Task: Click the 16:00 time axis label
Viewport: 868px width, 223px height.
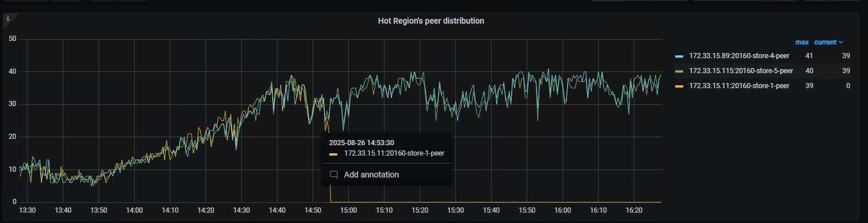Action: tap(563, 211)
